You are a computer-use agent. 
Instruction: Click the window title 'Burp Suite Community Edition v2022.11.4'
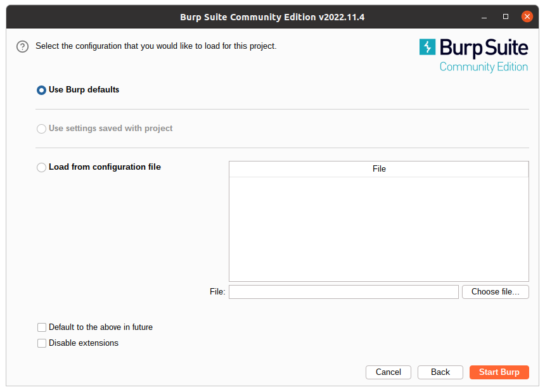click(x=272, y=17)
